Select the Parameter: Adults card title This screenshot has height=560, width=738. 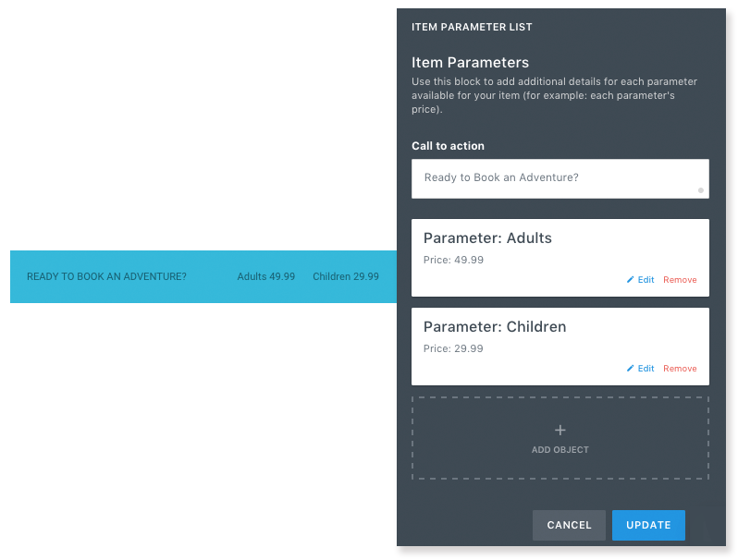coord(487,237)
